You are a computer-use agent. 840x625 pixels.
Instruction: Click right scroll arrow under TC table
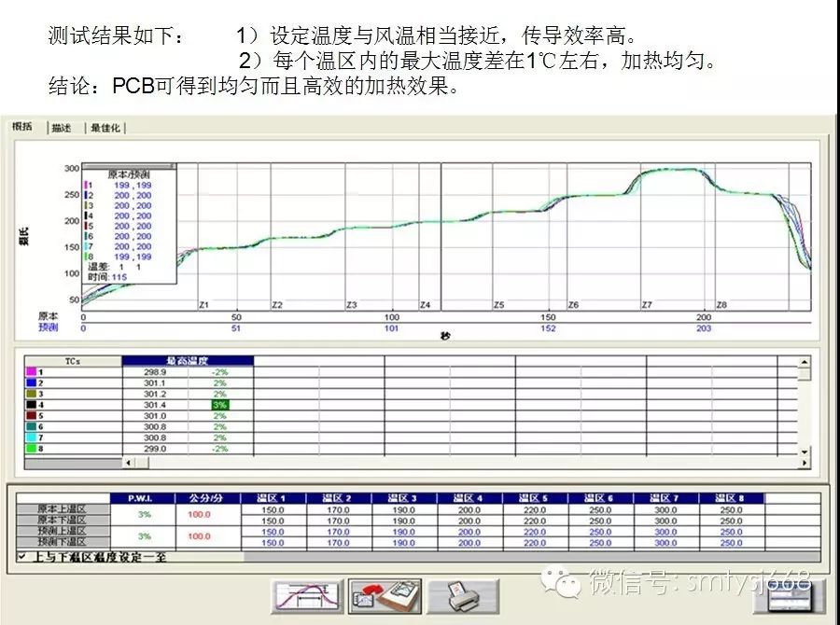[x=805, y=463]
